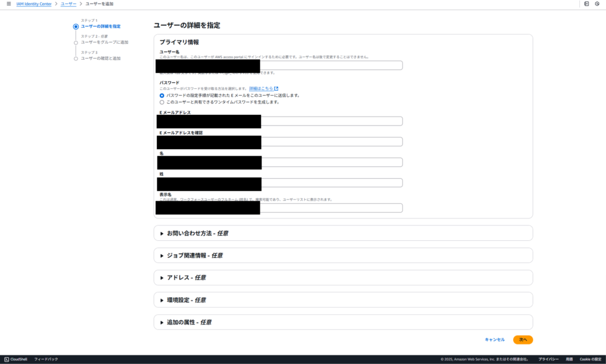
Task: Open プライバシー footer link
Action: click(x=549, y=359)
